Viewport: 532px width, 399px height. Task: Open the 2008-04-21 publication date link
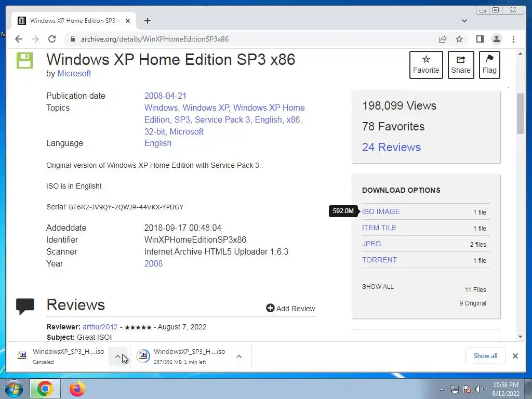click(165, 96)
